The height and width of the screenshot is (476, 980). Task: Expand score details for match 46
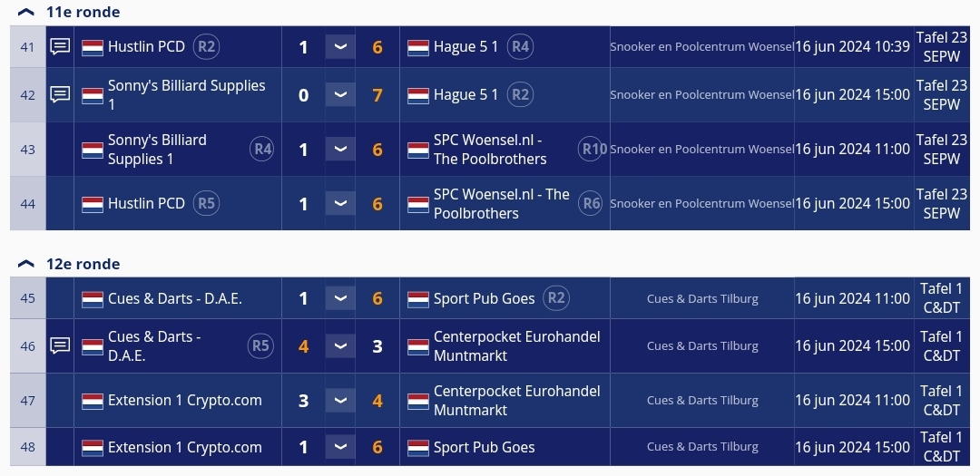340,346
